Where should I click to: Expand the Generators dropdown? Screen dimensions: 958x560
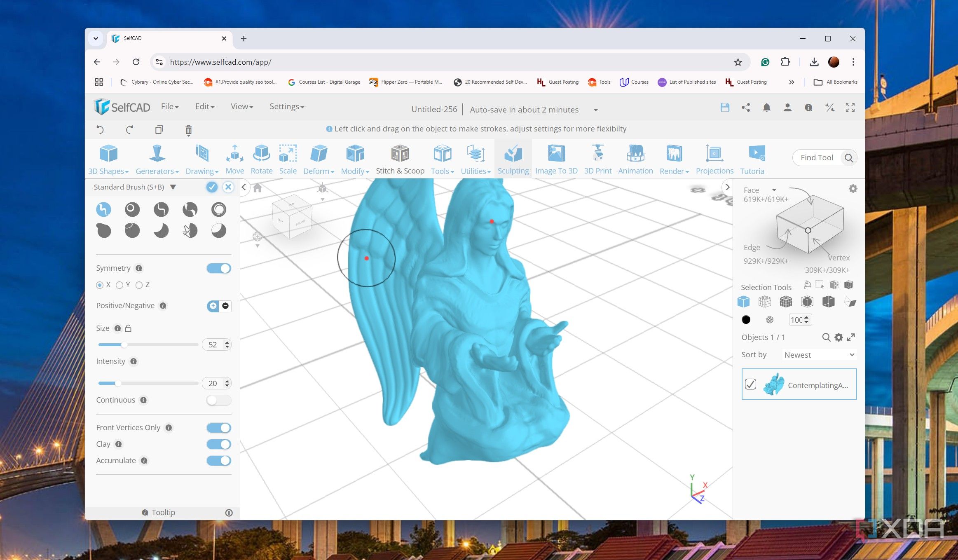coord(157,159)
